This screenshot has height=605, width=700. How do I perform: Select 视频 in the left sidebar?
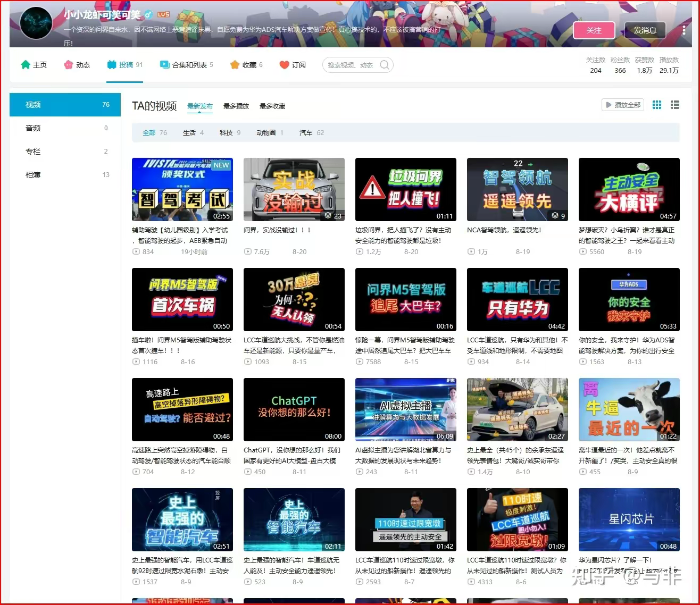coord(65,105)
